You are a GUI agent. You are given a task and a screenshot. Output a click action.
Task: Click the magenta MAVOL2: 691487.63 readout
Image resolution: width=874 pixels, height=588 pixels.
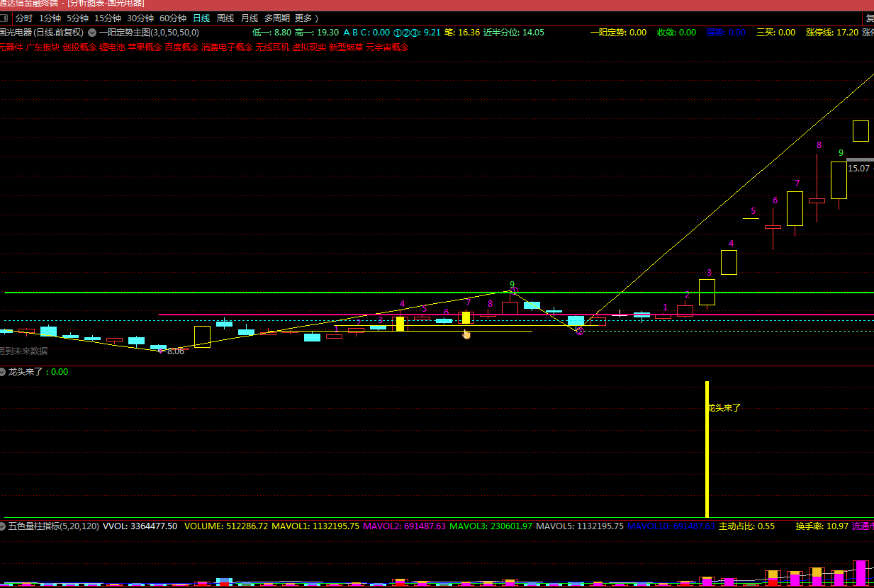404,526
